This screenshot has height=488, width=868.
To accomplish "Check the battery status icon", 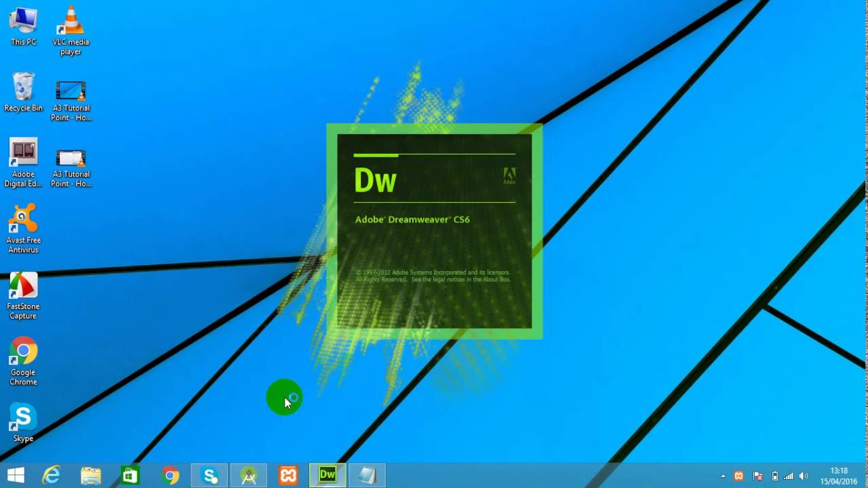I will [x=775, y=476].
